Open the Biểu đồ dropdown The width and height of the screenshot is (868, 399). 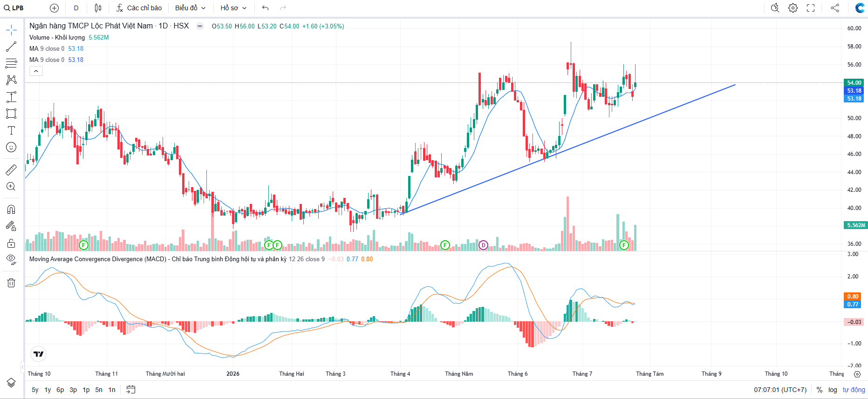191,8
